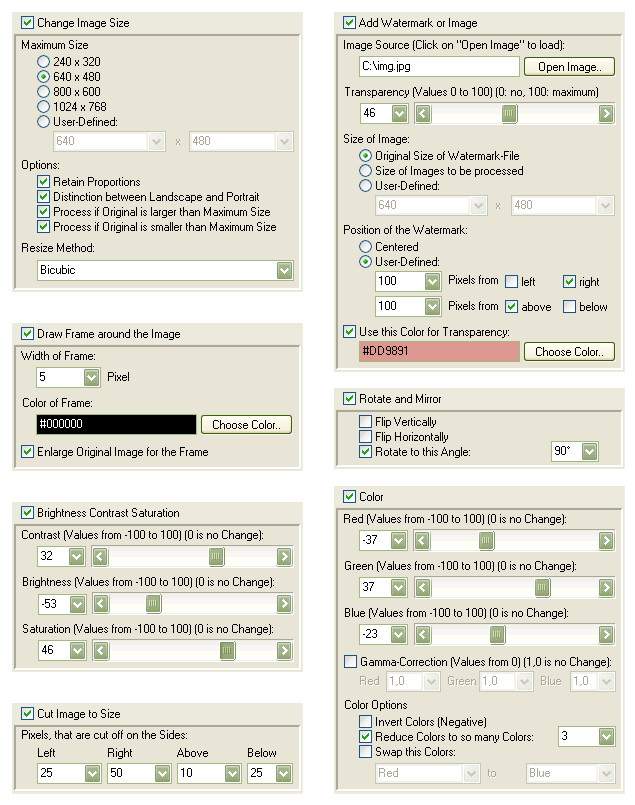Click Choose Color for frame color
Screen dimensions: 635x805
[246, 425]
